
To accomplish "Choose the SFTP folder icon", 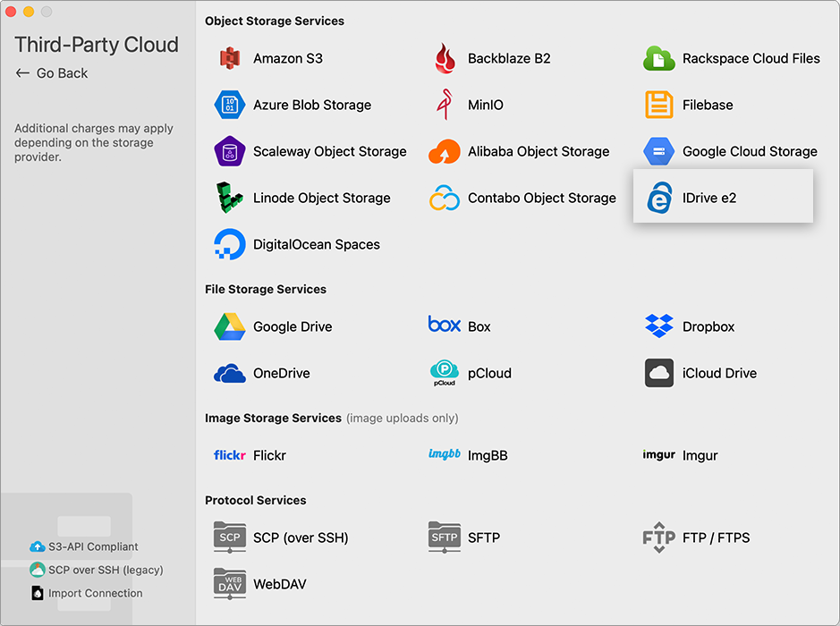I will tap(445, 537).
